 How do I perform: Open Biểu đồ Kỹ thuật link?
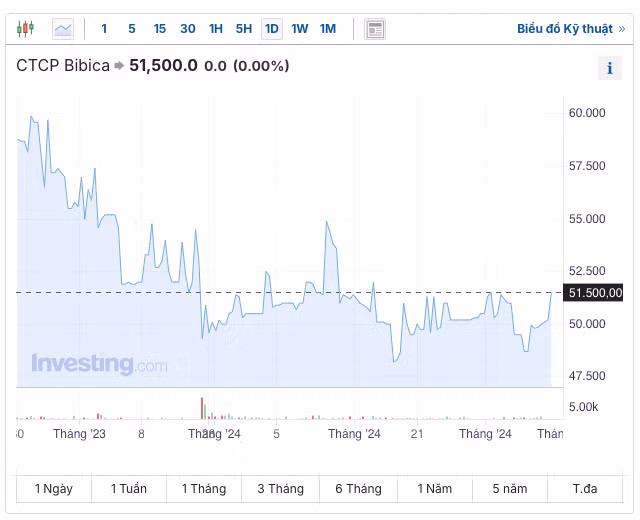coord(570,29)
